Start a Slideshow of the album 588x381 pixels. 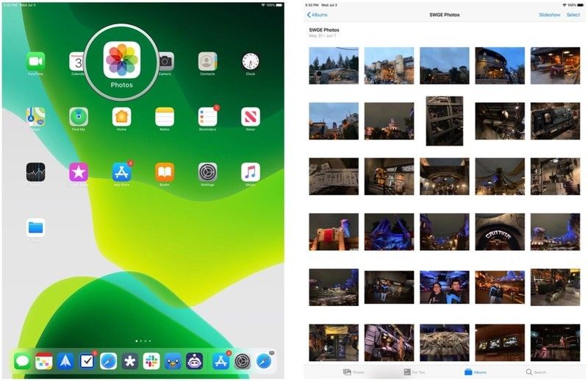(549, 15)
